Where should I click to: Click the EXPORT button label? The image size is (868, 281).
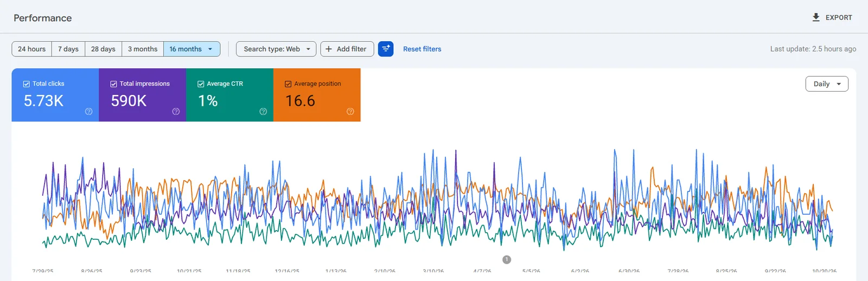(839, 17)
